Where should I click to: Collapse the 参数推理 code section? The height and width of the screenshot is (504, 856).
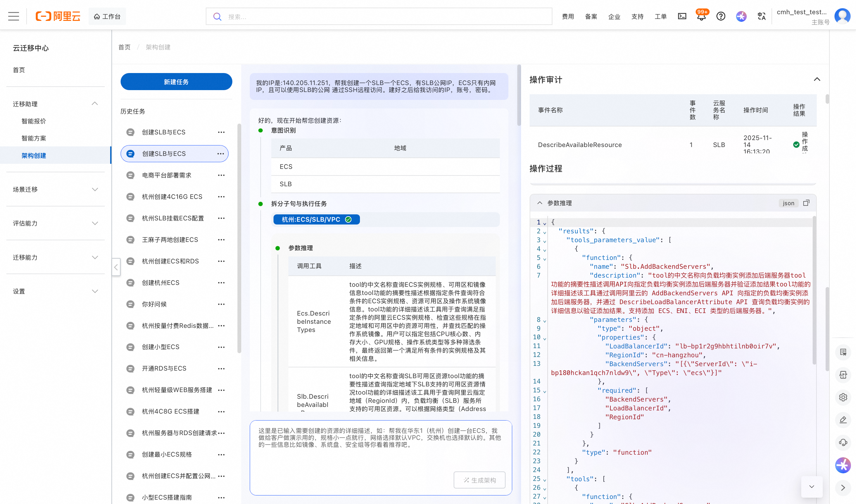coord(539,203)
